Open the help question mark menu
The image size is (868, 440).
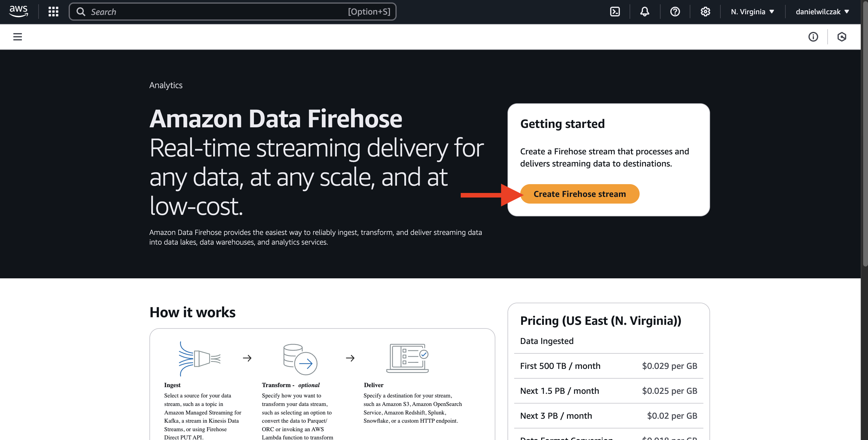675,12
